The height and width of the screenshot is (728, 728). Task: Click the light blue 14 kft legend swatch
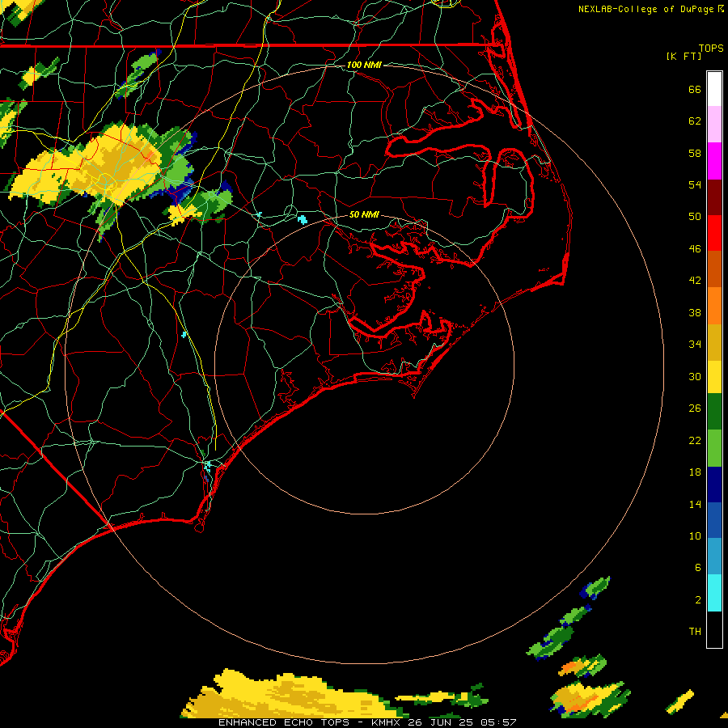(x=714, y=557)
